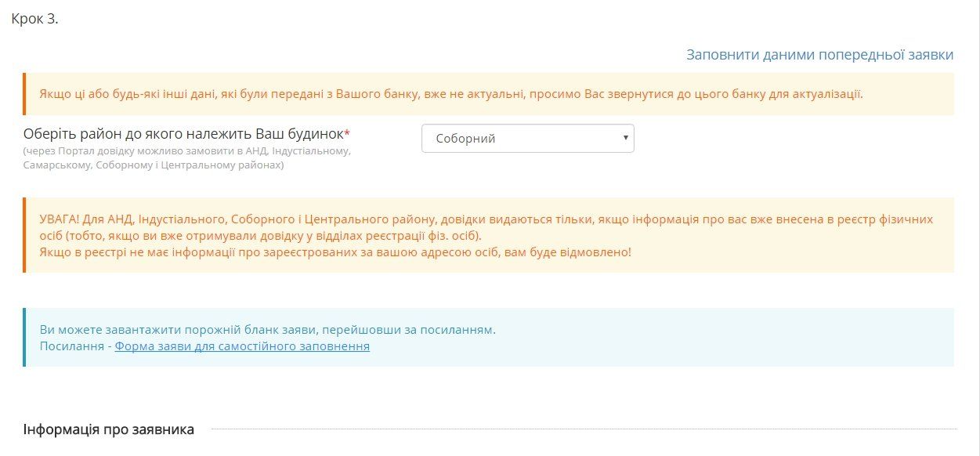
Task: Click the selected value 'Соборний' text
Action: (465, 139)
